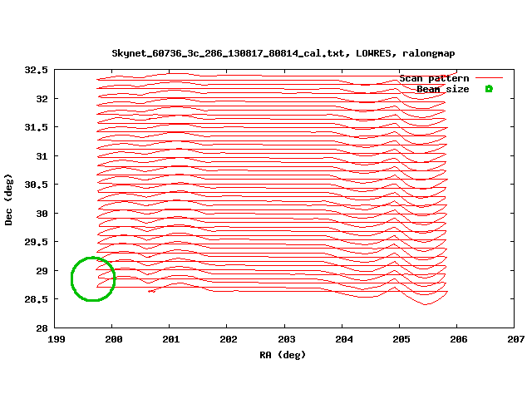Click the y-axis tick label 30.5
The width and height of the screenshot is (532, 399).
(35, 185)
